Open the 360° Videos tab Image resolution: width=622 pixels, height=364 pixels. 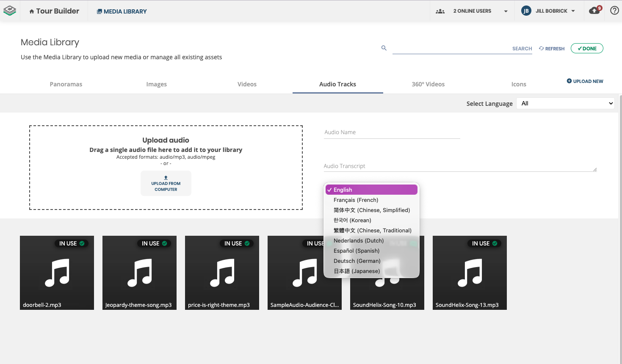(x=428, y=84)
